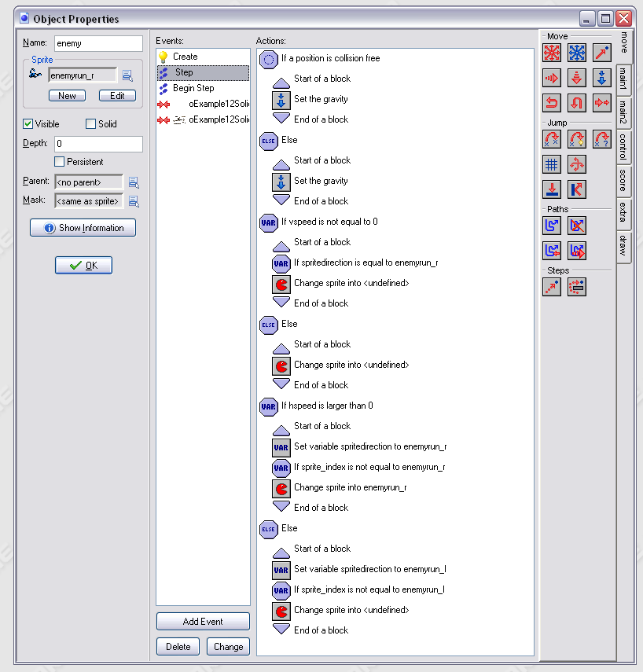643x672 pixels.
Task: Open the Parent object selection menu
Action: tap(134, 182)
